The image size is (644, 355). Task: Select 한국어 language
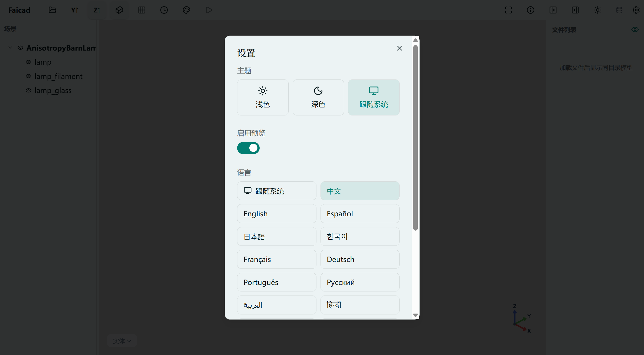[360, 237]
